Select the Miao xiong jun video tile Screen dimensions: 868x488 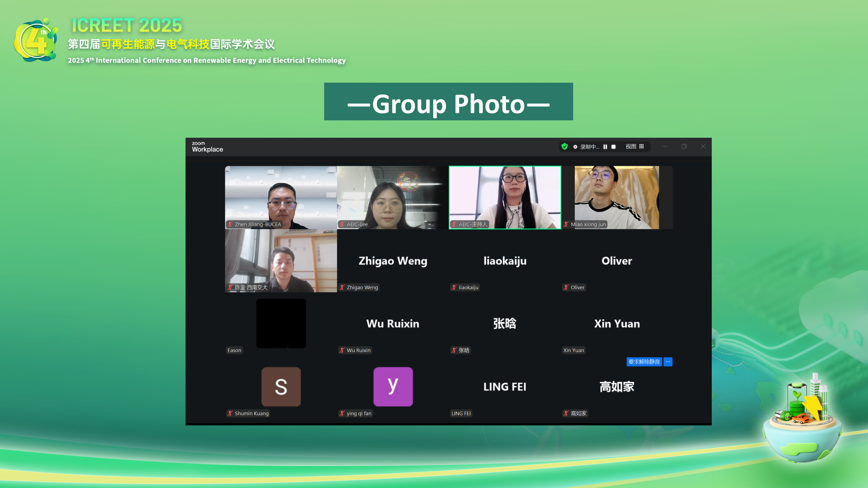[617, 197]
